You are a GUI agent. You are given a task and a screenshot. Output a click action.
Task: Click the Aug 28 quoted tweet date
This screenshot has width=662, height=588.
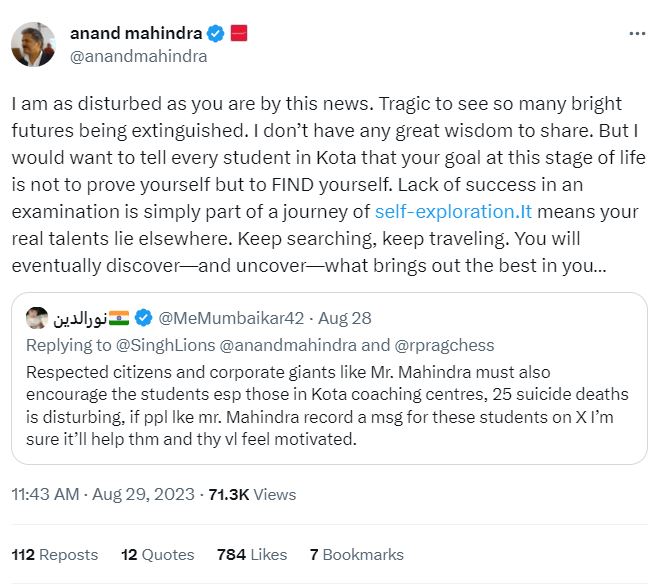click(x=347, y=318)
